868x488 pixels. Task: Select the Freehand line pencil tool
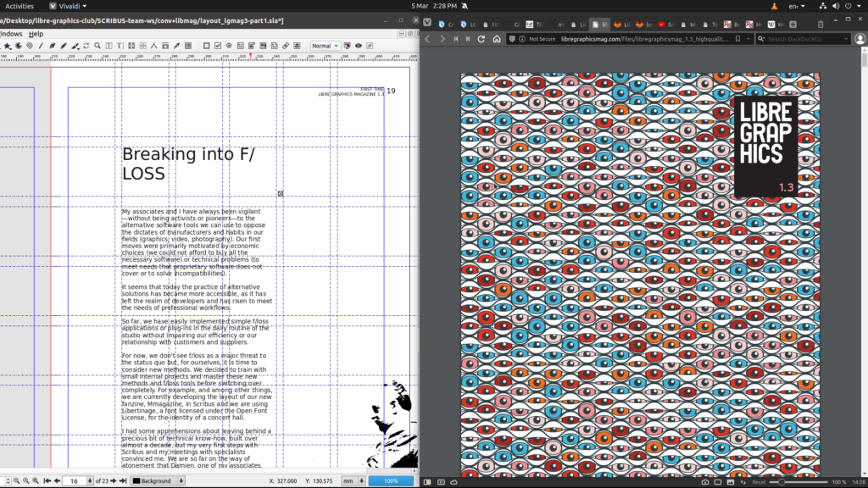[63, 46]
